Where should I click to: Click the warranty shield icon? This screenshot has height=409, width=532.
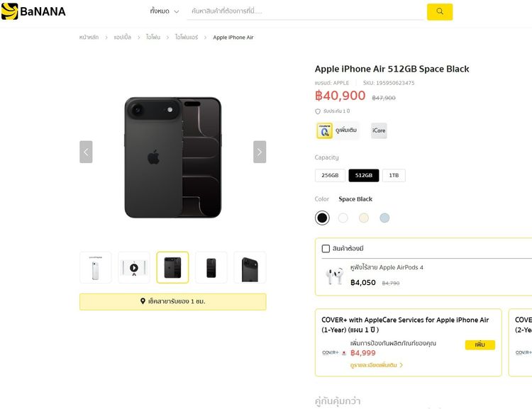(x=318, y=111)
